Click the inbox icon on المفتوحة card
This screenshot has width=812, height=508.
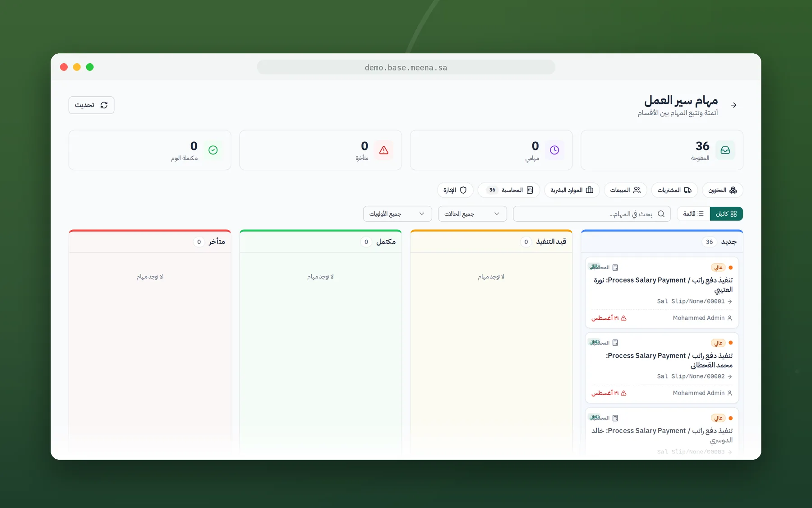(x=725, y=150)
